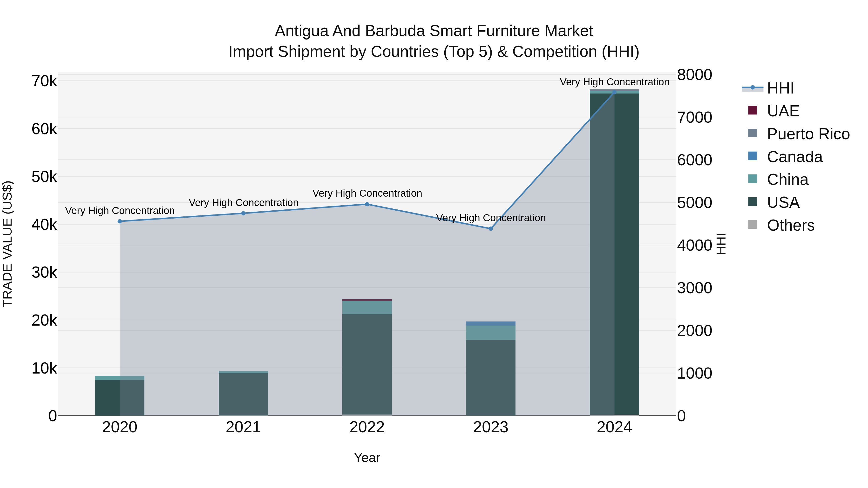Click the 2023 USA bar segment
Viewport: 868px width, 488px height.
click(491, 378)
